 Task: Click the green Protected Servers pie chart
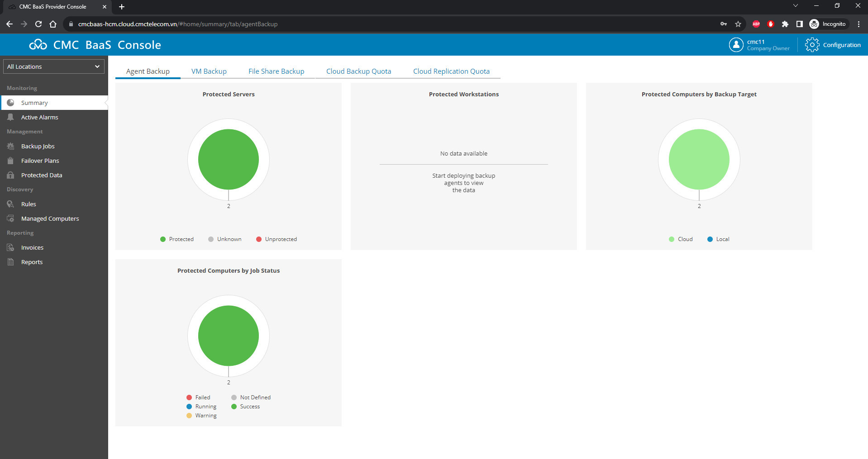pyautogui.click(x=229, y=159)
